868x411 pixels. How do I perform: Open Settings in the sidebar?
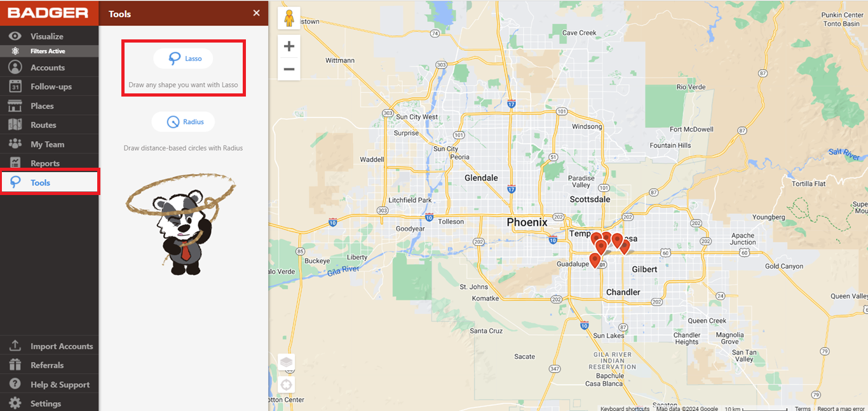[49, 403]
